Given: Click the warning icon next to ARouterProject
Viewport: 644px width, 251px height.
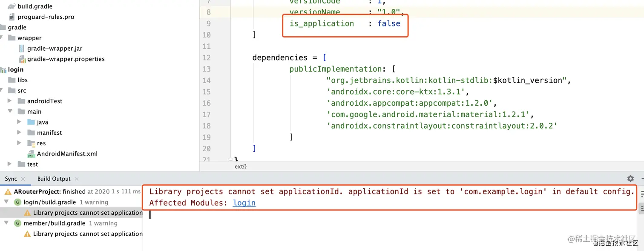Looking at the screenshot, I should pos(8,192).
